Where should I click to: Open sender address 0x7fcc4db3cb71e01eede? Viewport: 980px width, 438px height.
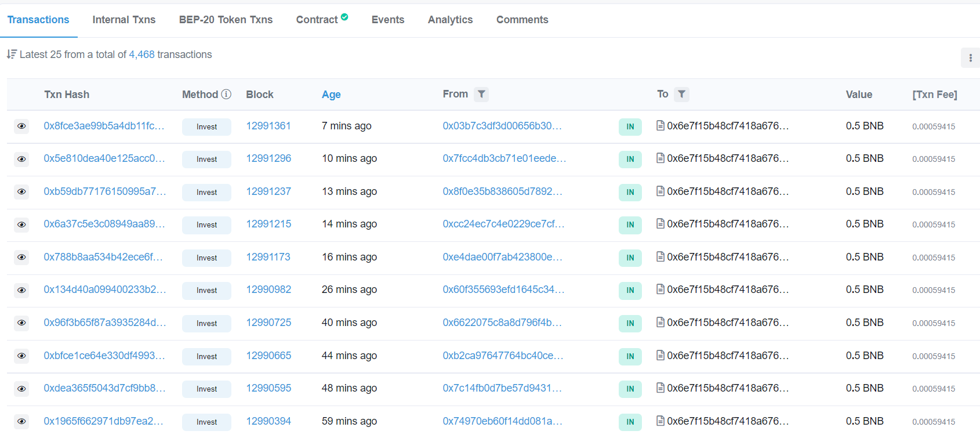504,158
